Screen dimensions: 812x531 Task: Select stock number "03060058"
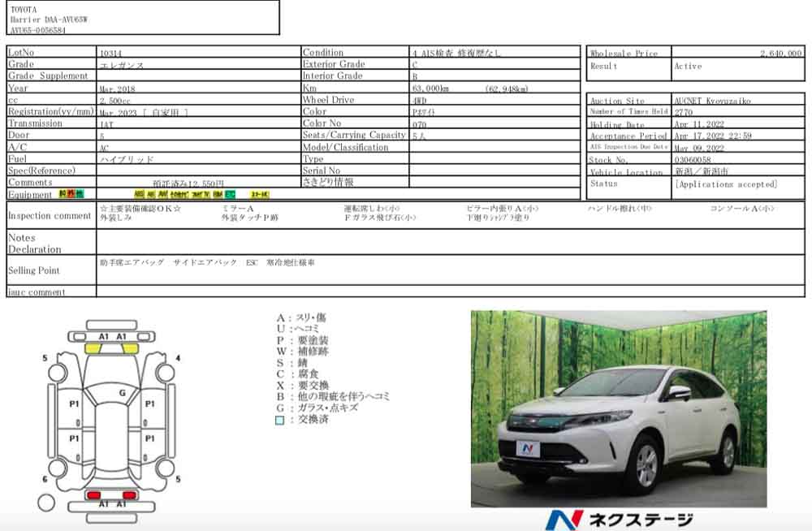tap(693, 160)
